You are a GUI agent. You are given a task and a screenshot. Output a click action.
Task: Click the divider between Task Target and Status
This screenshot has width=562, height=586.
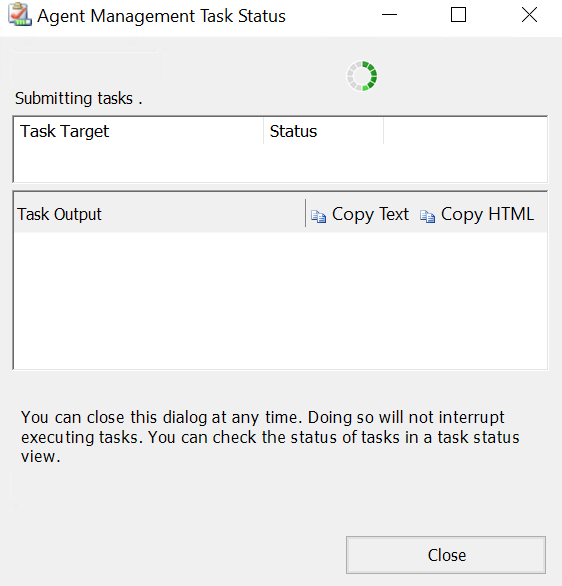(263, 131)
